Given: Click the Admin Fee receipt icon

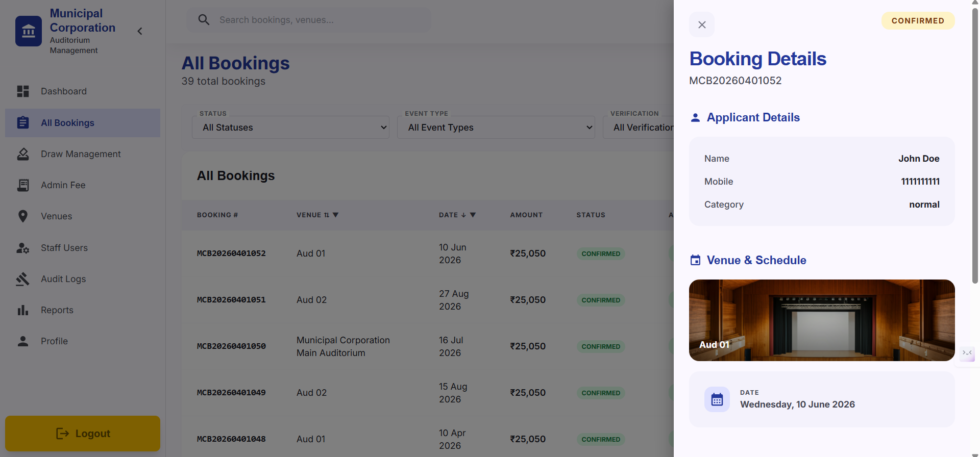Looking at the screenshot, I should 23,185.
